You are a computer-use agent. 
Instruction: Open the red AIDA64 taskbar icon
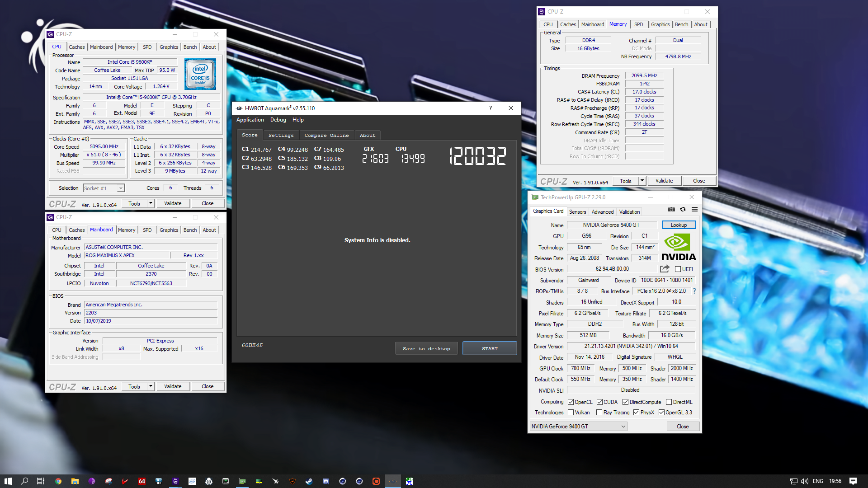coord(142,481)
